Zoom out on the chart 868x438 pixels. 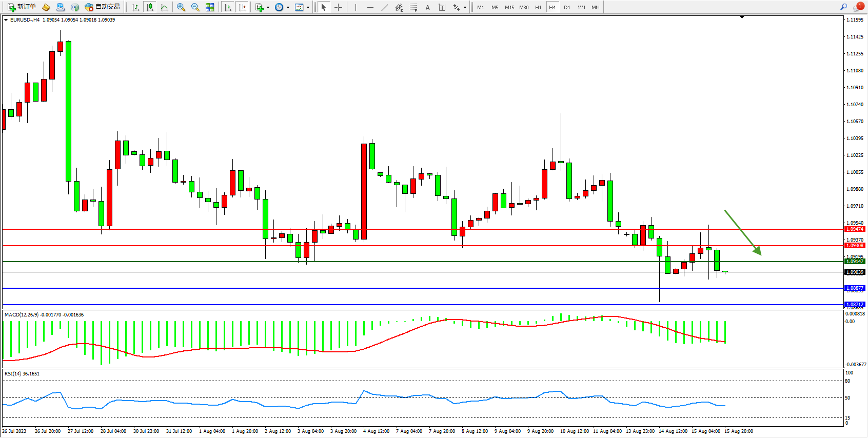click(195, 7)
